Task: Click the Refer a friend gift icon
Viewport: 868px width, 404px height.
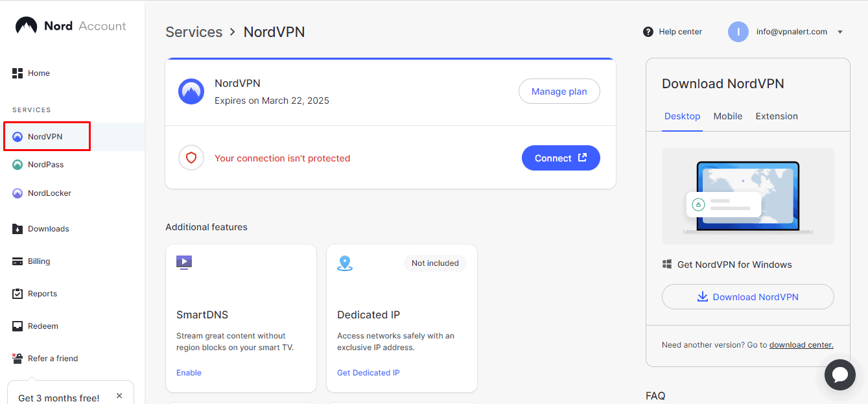Action: pos(18,358)
